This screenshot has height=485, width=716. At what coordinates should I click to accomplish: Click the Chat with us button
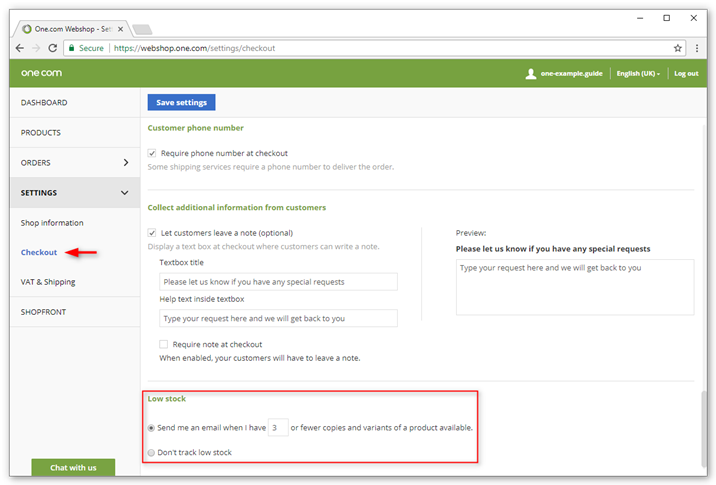(73, 468)
